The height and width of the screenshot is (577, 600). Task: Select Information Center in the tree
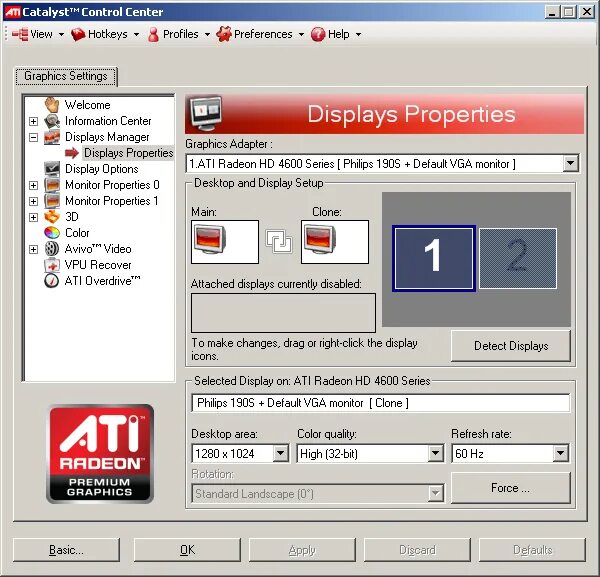point(108,121)
